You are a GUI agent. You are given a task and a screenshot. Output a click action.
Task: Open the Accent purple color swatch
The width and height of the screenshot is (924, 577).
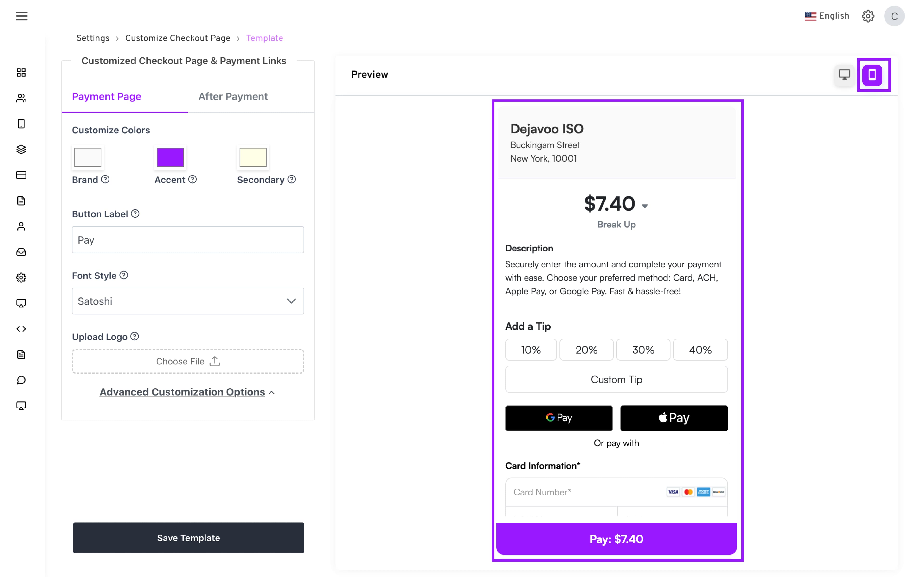coord(170,157)
